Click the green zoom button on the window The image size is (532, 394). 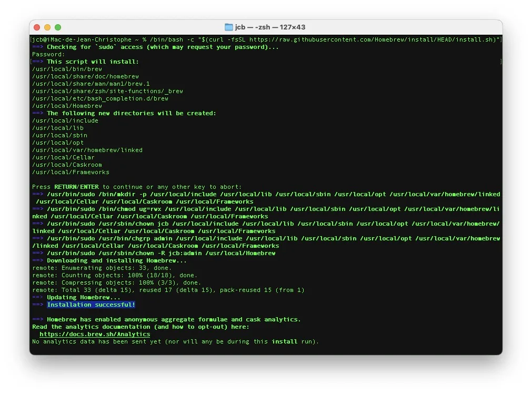coord(58,27)
